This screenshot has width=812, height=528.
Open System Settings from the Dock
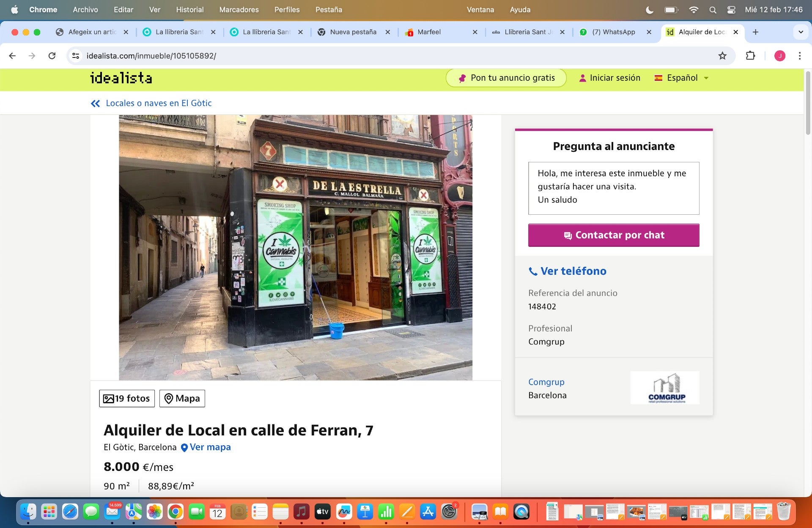(449, 512)
